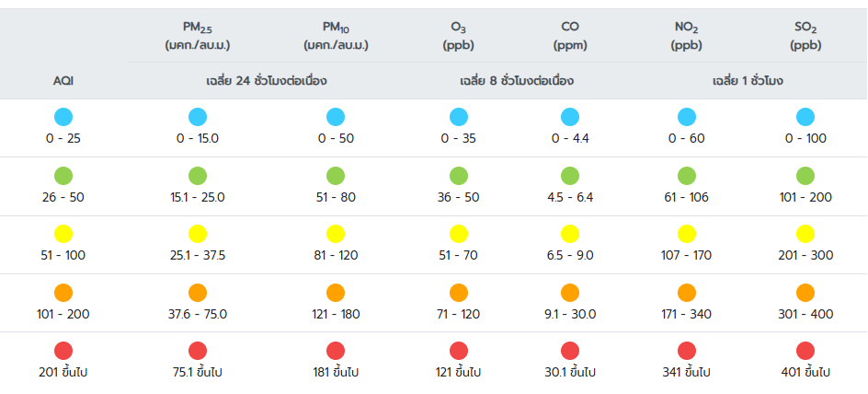Click the orange dot above SO2 301 - 400
Viewport: 868px width, 394px height.
[x=805, y=293]
